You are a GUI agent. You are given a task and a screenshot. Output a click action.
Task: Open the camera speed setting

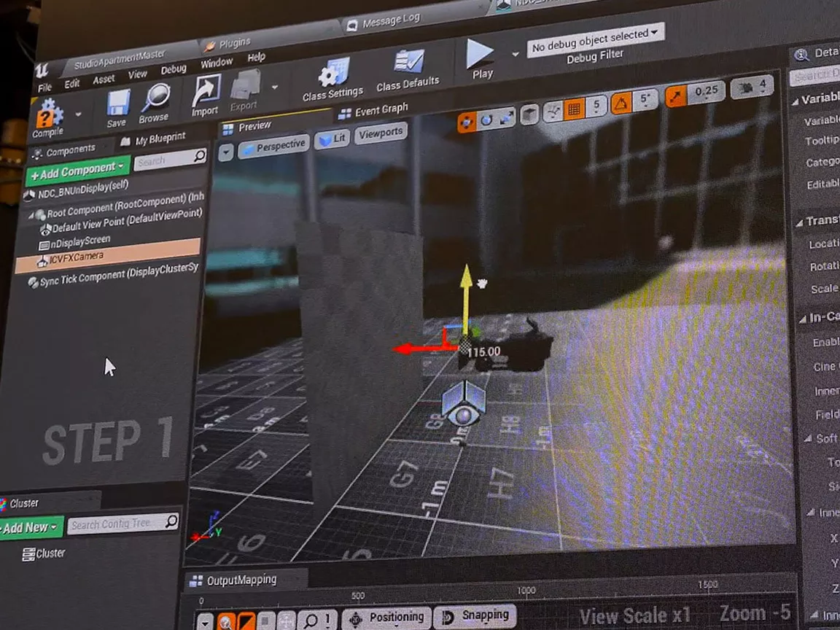click(x=752, y=87)
